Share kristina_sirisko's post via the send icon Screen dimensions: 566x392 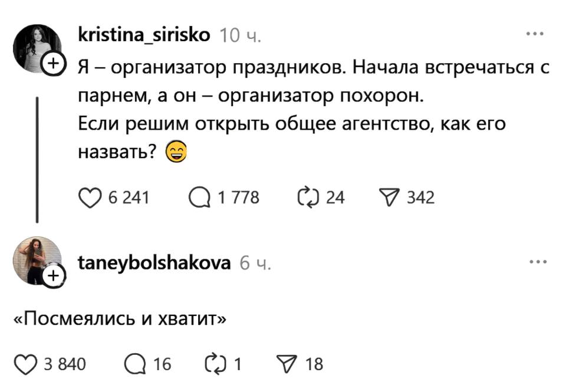[391, 197]
